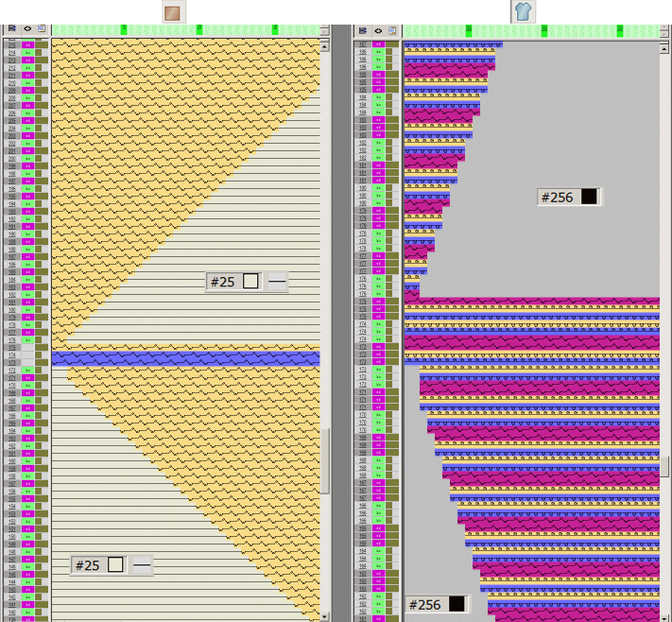Image resolution: width=672 pixels, height=622 pixels.
Task: Click the right pane's row-list header icon
Action: (x=363, y=30)
